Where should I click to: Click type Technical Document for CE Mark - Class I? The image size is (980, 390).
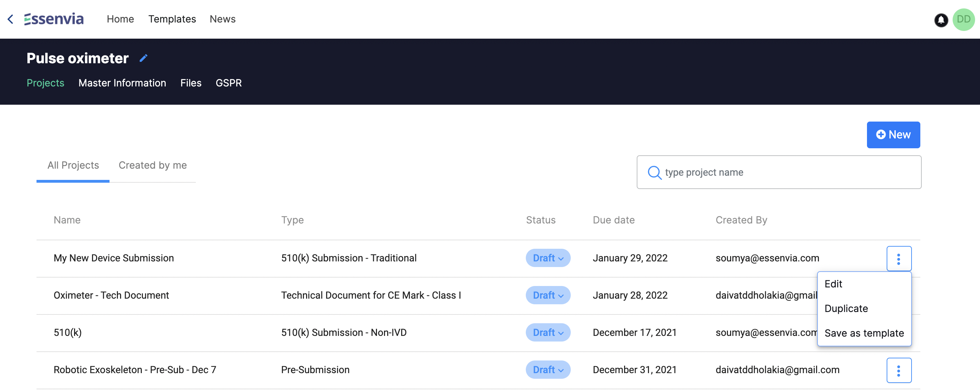pos(371,295)
